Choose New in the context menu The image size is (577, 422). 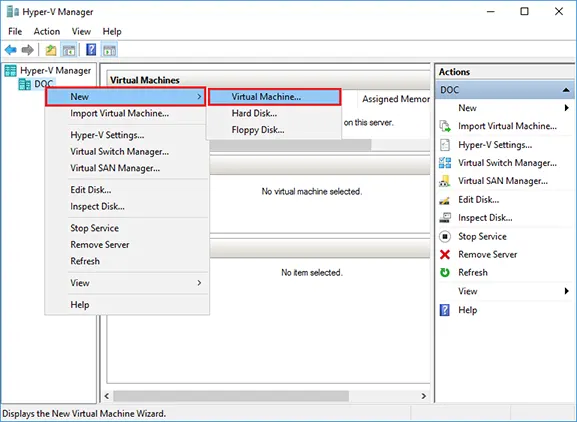pos(125,97)
